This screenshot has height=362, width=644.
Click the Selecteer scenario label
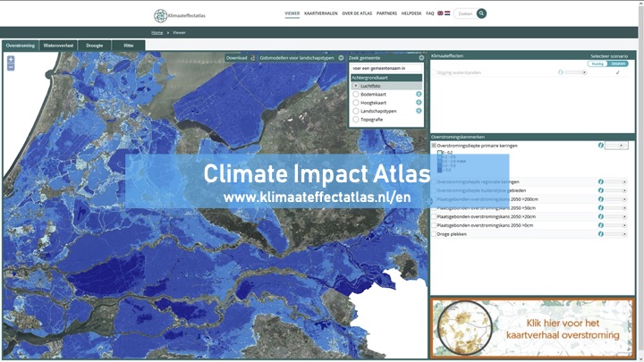(609, 56)
